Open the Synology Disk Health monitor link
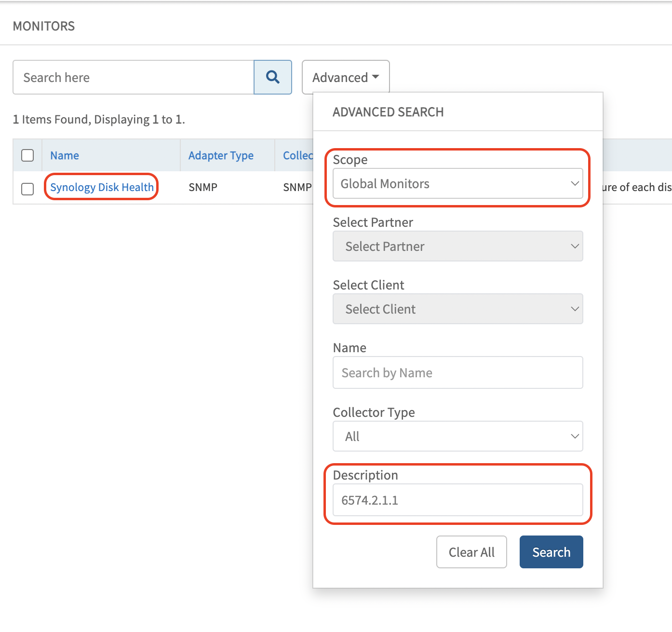Screen dimensions: 672x632 pos(102,187)
